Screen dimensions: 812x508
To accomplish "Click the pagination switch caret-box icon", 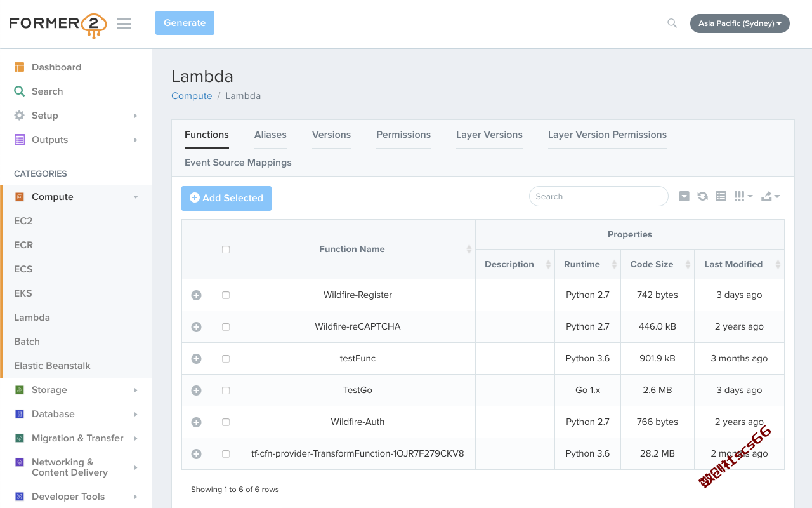I will [684, 196].
